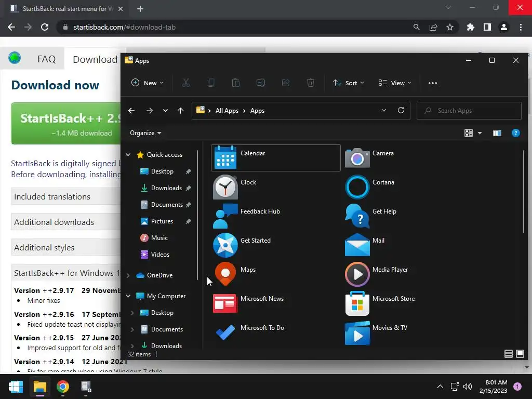The width and height of the screenshot is (532, 399).
Task: Open the See more ellipsis menu
Action: point(433,83)
